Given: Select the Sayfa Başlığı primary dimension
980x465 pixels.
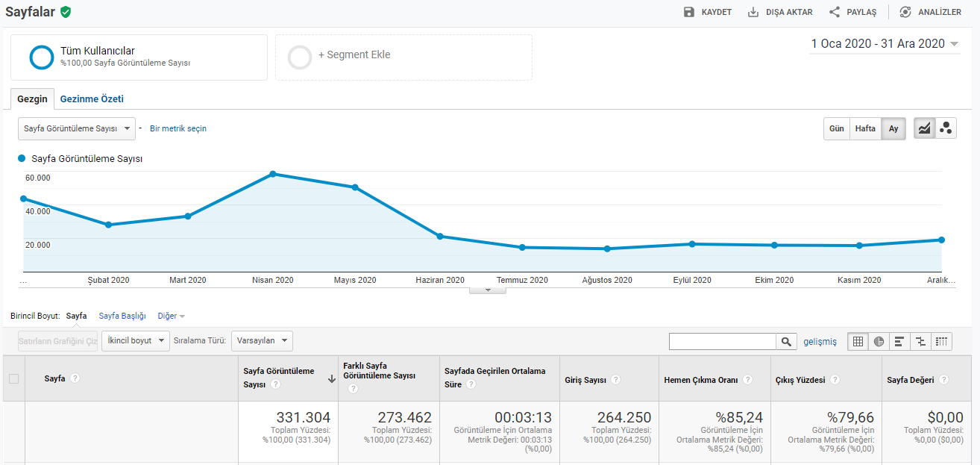Looking at the screenshot, I should 122,316.
